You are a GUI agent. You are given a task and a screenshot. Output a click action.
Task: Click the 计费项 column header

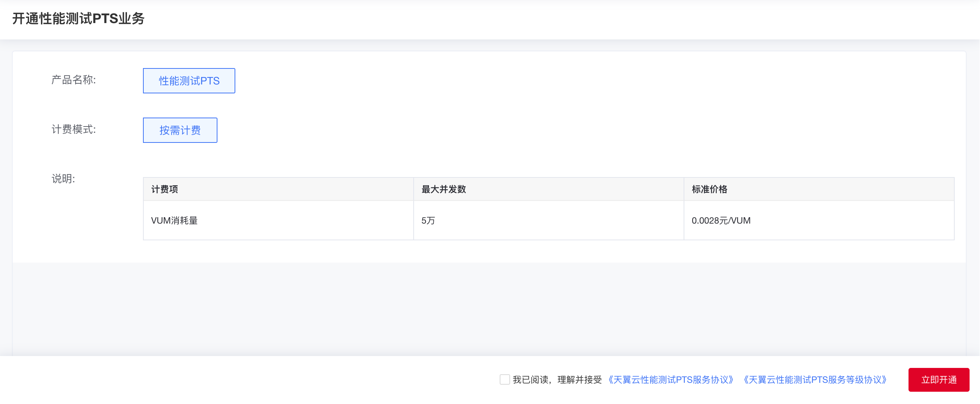(279, 189)
